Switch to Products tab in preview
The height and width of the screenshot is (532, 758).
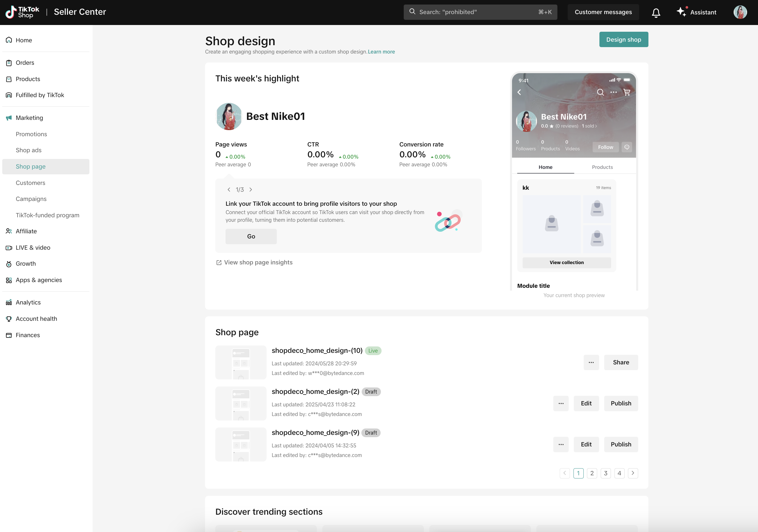click(x=602, y=167)
